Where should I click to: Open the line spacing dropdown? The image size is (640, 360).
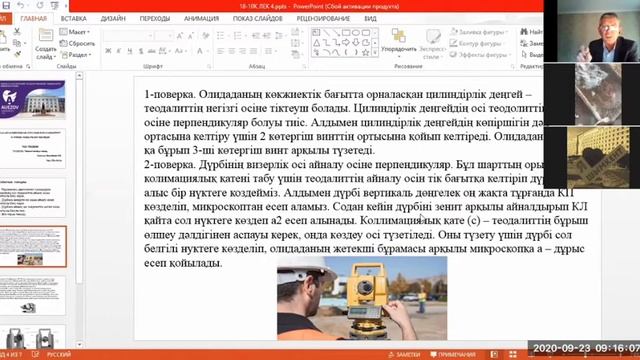tap(280, 36)
